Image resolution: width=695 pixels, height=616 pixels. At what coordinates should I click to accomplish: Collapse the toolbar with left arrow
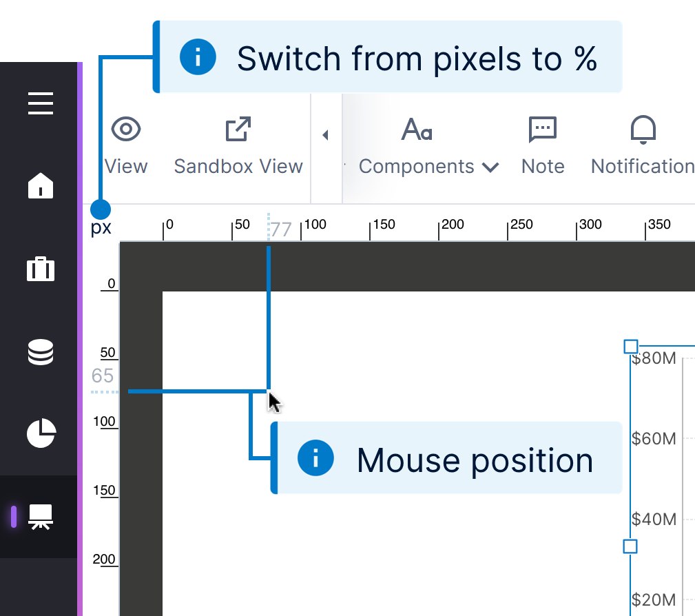point(326,135)
